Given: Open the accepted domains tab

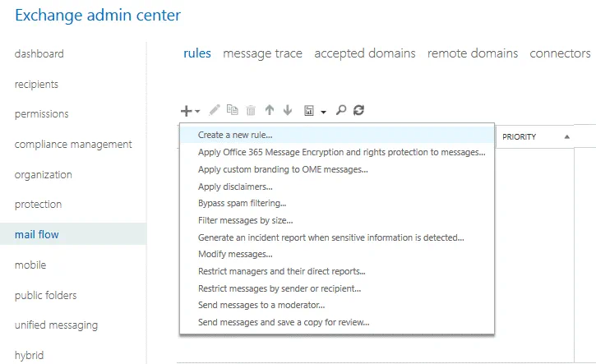Looking at the screenshot, I should pos(364,53).
